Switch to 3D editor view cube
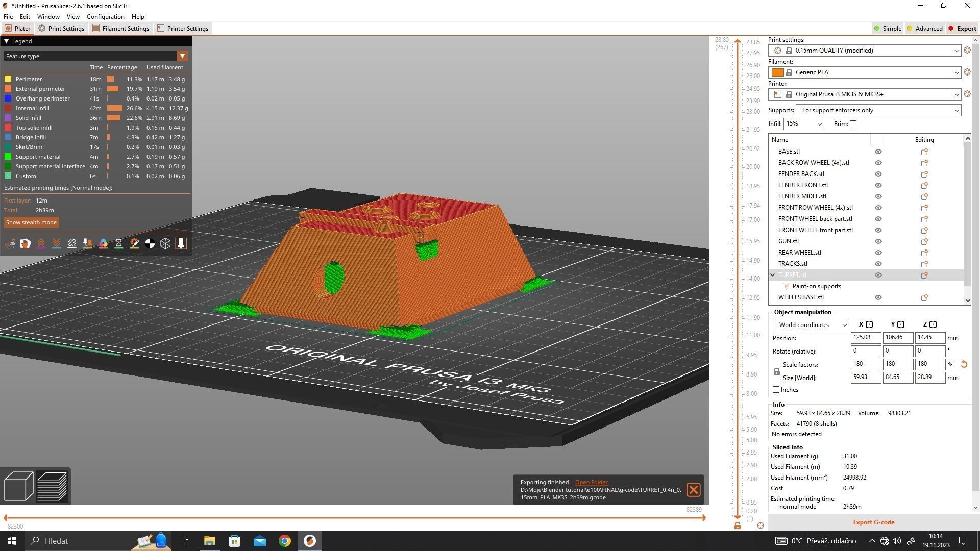Image resolution: width=980 pixels, height=551 pixels. click(18, 486)
